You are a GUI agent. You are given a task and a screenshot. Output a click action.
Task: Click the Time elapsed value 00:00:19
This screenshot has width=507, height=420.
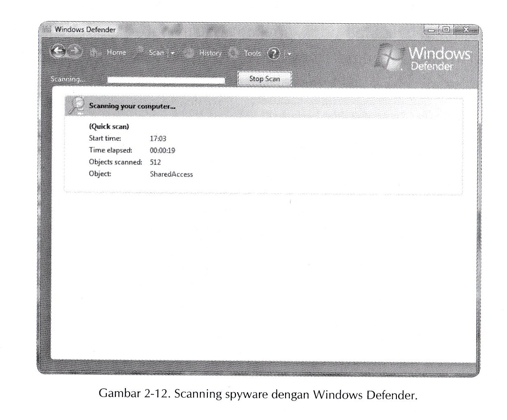click(163, 150)
